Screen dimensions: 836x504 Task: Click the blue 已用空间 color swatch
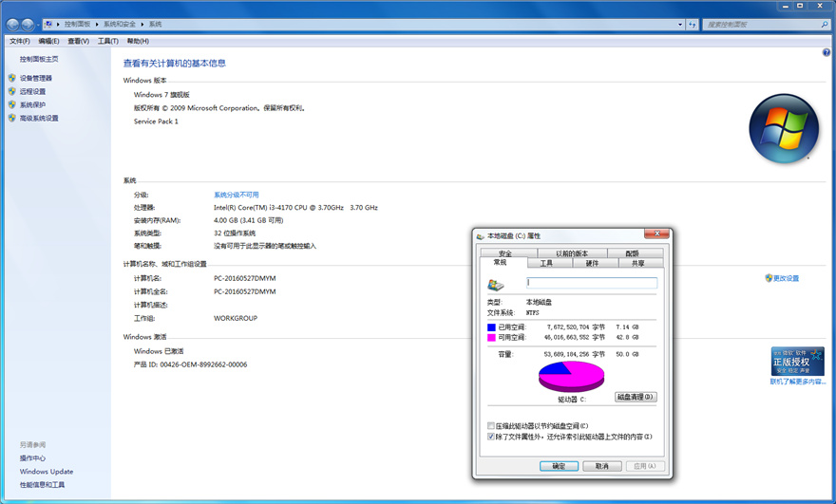pos(491,327)
